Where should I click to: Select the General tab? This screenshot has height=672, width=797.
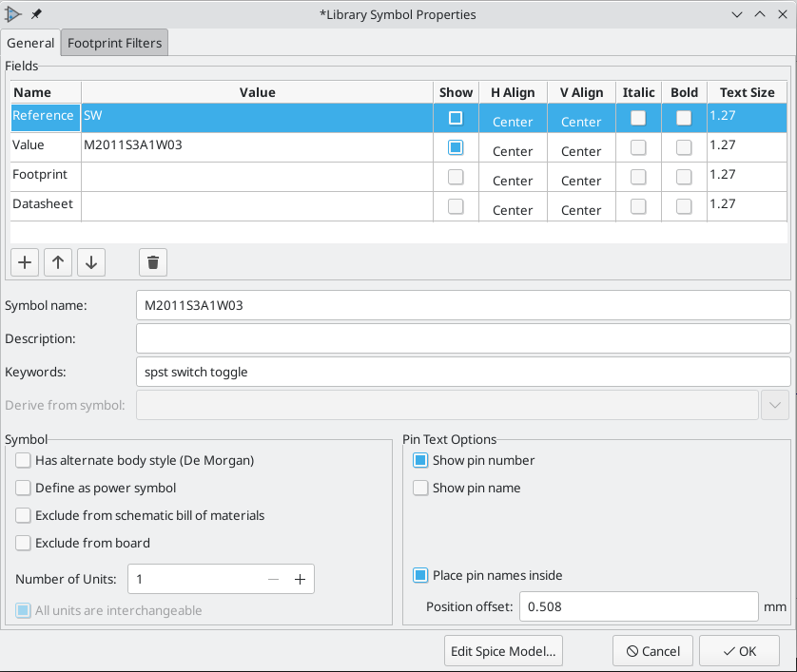coord(30,43)
